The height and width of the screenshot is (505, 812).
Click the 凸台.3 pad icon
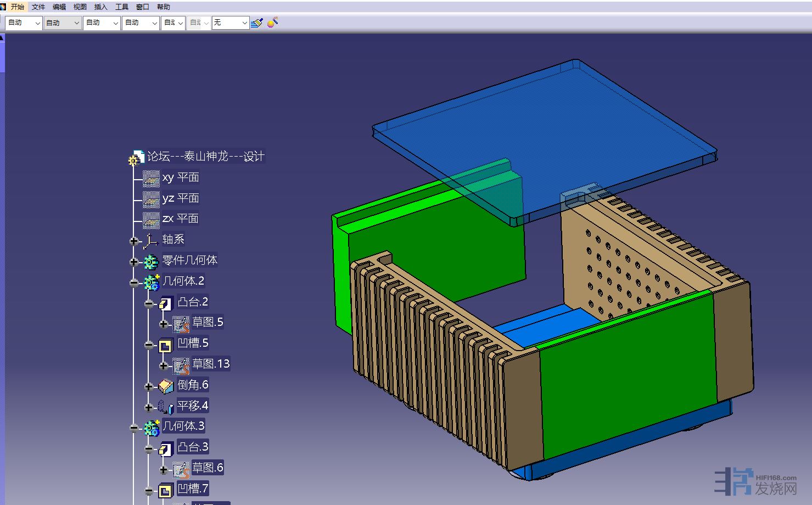pos(166,448)
